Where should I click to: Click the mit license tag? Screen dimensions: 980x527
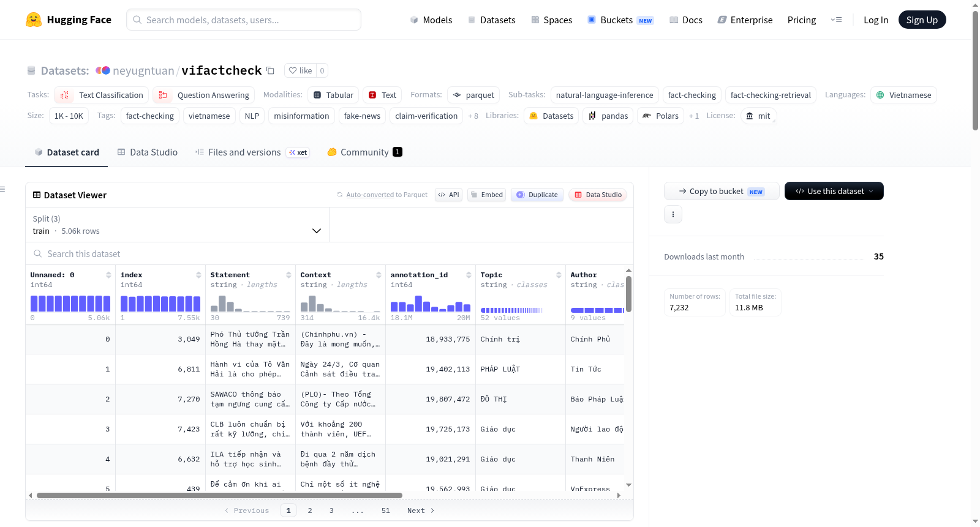click(758, 116)
